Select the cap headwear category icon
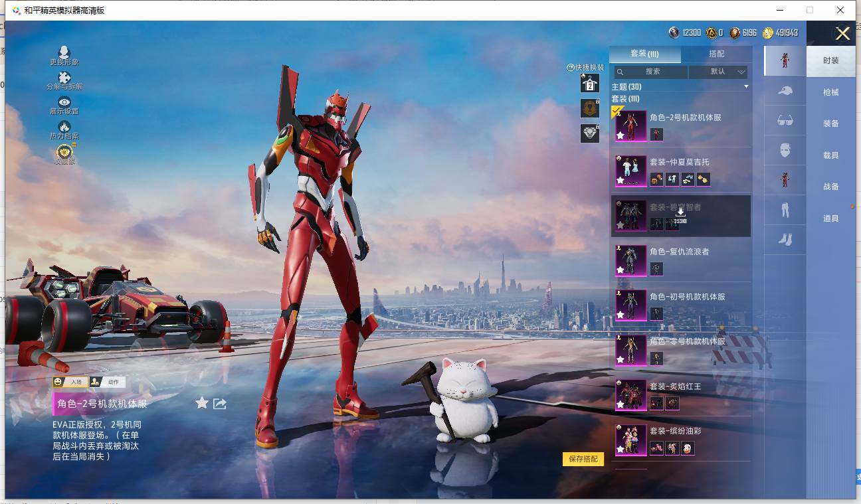Image resolution: width=861 pixels, height=504 pixels. [785, 90]
